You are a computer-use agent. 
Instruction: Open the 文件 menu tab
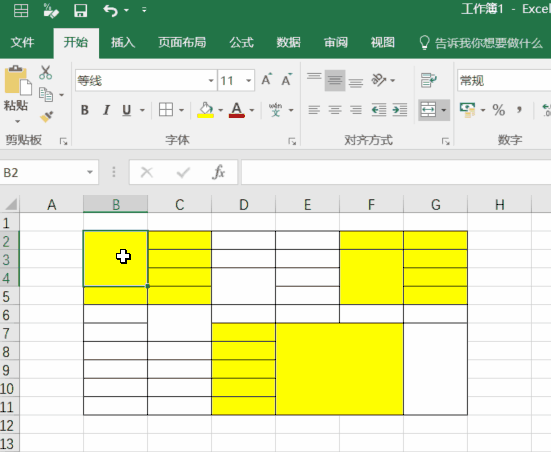pyautogui.click(x=22, y=43)
